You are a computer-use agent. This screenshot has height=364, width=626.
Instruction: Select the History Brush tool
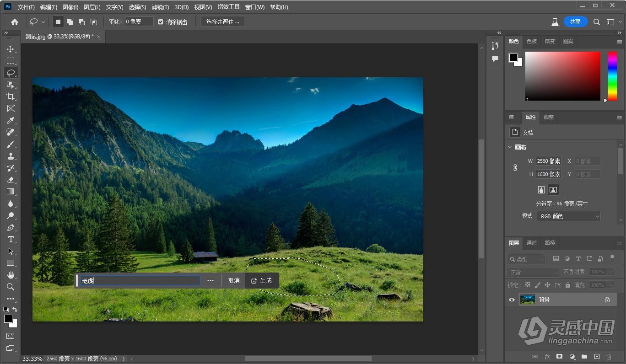(x=11, y=168)
